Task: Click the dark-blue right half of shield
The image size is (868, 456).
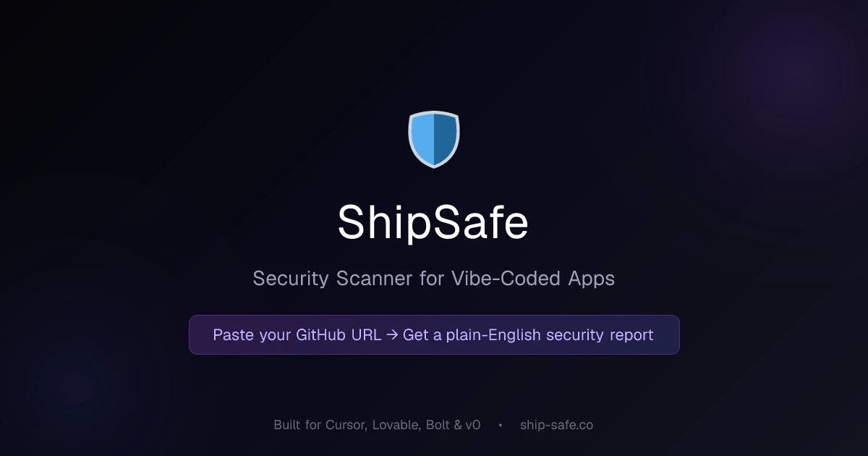Action: click(446, 138)
